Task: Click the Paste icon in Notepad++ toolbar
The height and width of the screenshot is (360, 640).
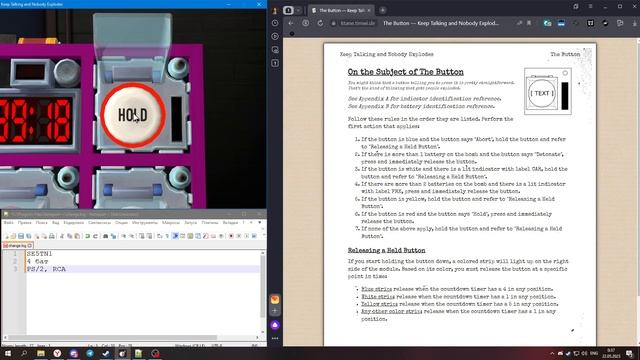Action: point(77,236)
